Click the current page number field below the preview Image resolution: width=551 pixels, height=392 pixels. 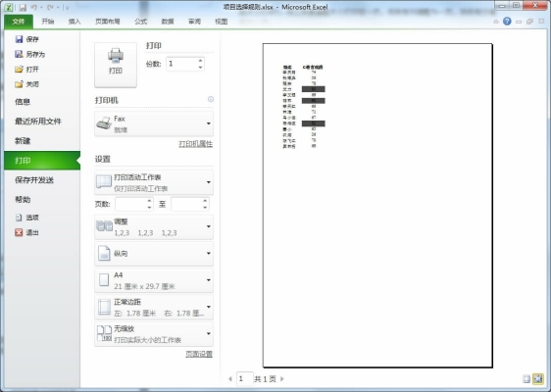244,378
